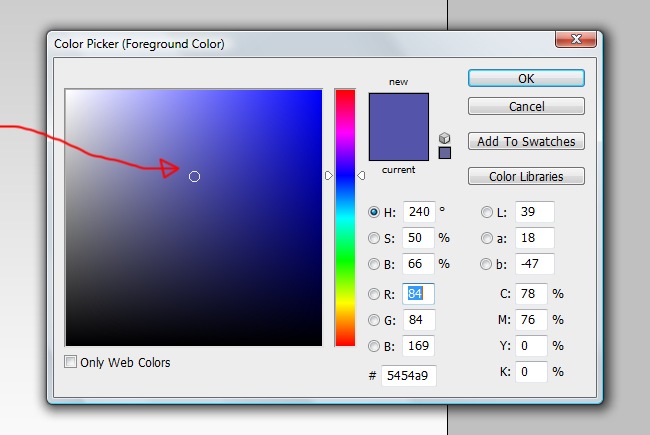650x435 pixels.
Task: Click Add To Swatches button
Action: [x=526, y=141]
